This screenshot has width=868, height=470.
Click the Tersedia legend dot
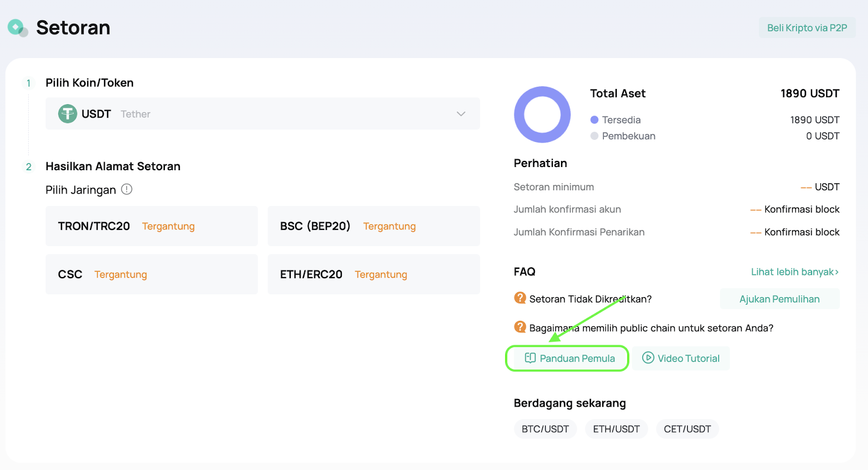[595, 120]
